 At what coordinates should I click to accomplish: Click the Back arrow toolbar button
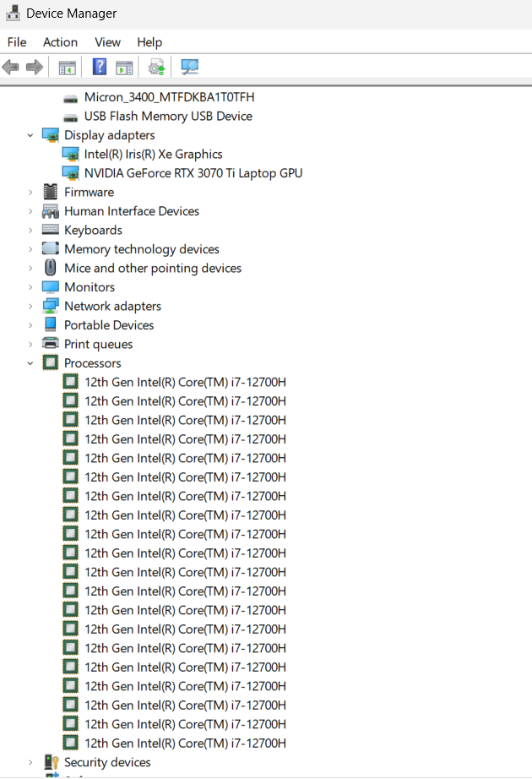pos(11,67)
